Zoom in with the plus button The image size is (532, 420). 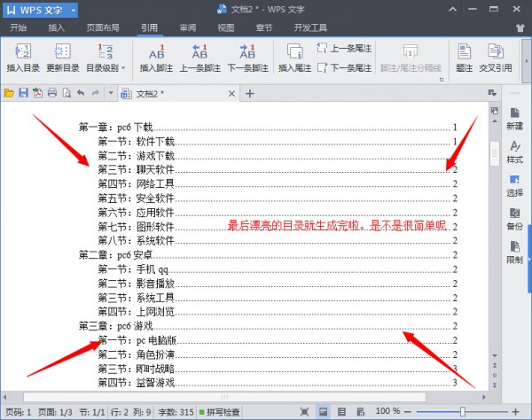point(516,412)
